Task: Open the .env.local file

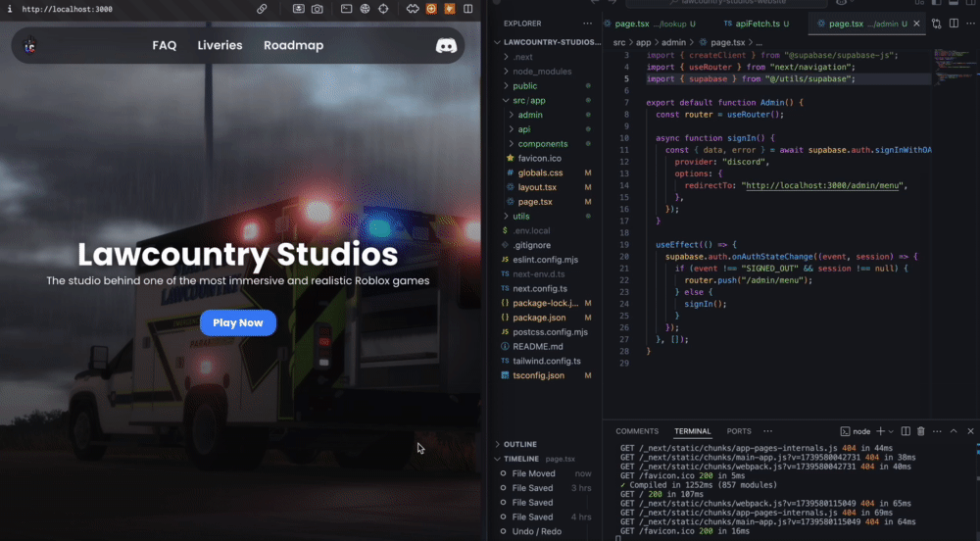Action: tap(531, 230)
